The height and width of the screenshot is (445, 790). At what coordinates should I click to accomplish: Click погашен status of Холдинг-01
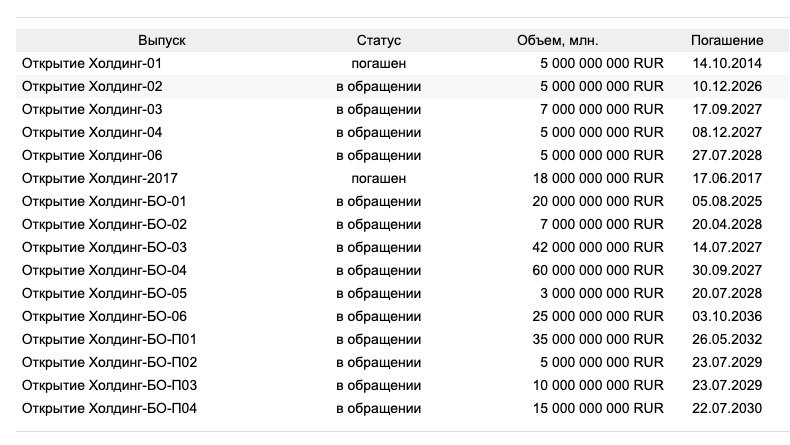pos(378,63)
